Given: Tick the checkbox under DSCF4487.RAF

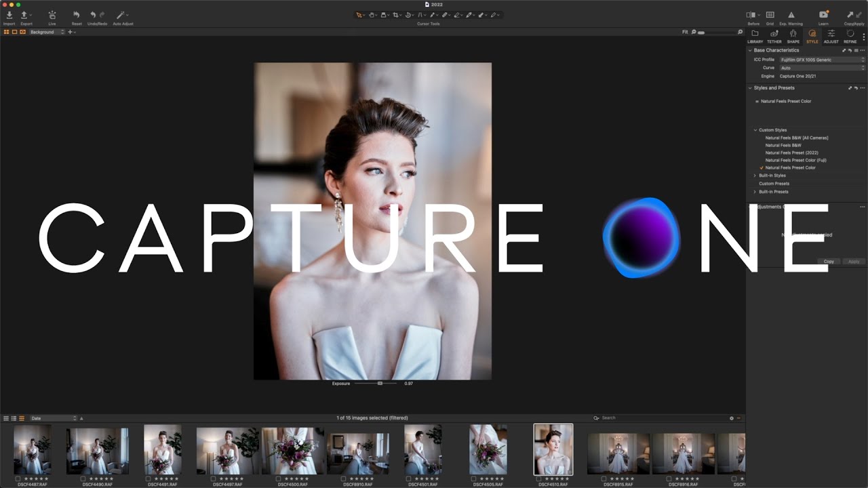Looking at the screenshot, I should [18, 479].
